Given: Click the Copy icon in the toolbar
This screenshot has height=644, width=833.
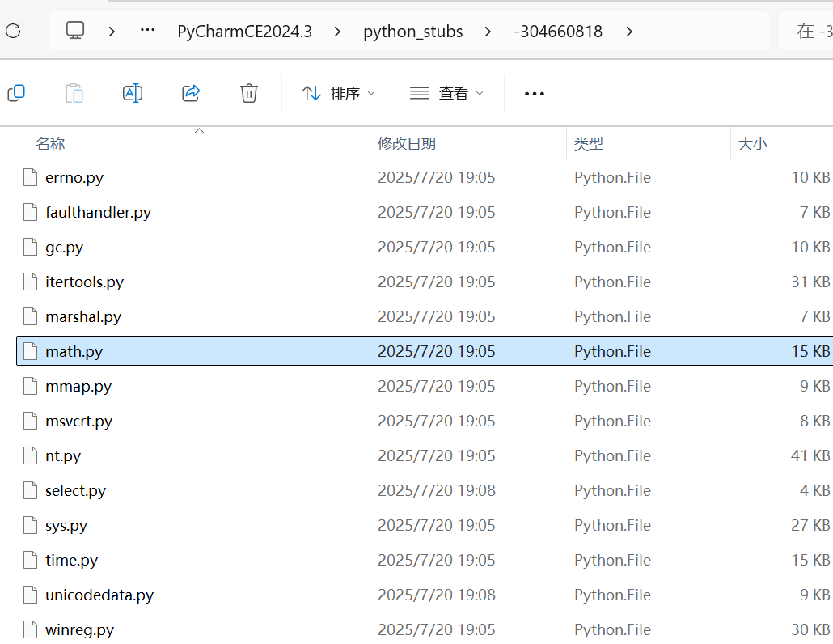Looking at the screenshot, I should click(x=16, y=93).
